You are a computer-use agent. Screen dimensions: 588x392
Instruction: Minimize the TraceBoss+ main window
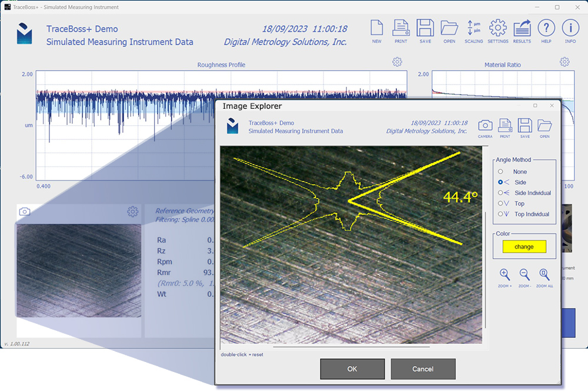pos(537,7)
